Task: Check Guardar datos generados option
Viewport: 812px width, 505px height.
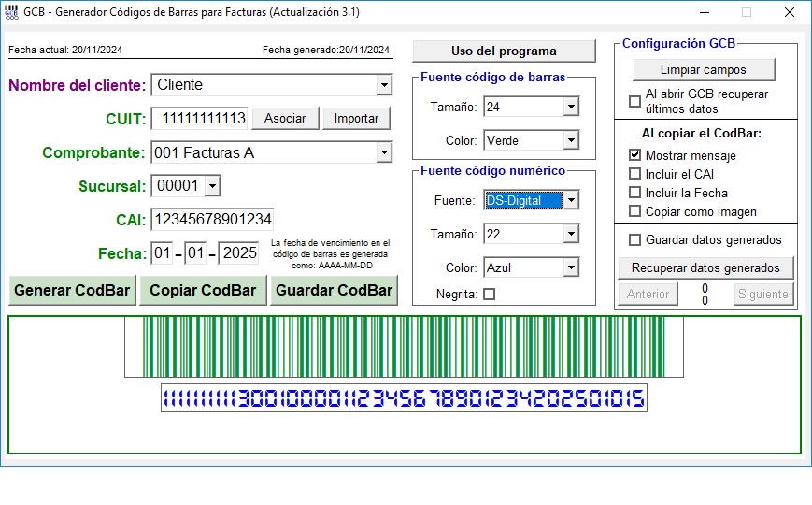Action: [635, 240]
